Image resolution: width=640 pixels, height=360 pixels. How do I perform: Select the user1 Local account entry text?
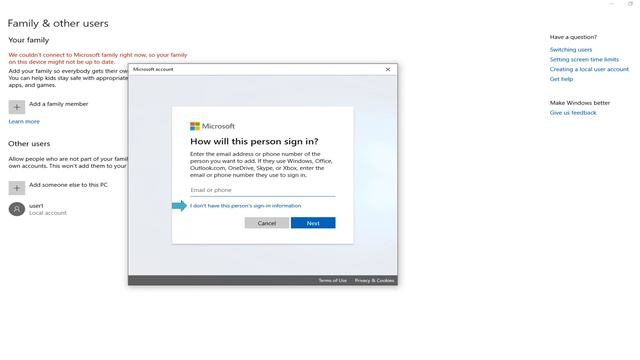47,209
